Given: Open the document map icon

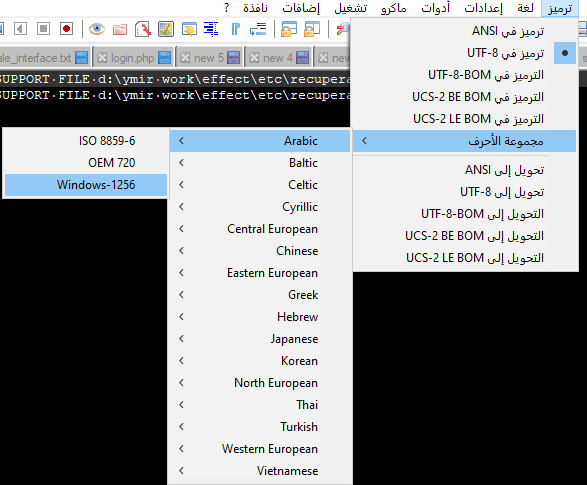Looking at the screenshot, I should pos(166,29).
